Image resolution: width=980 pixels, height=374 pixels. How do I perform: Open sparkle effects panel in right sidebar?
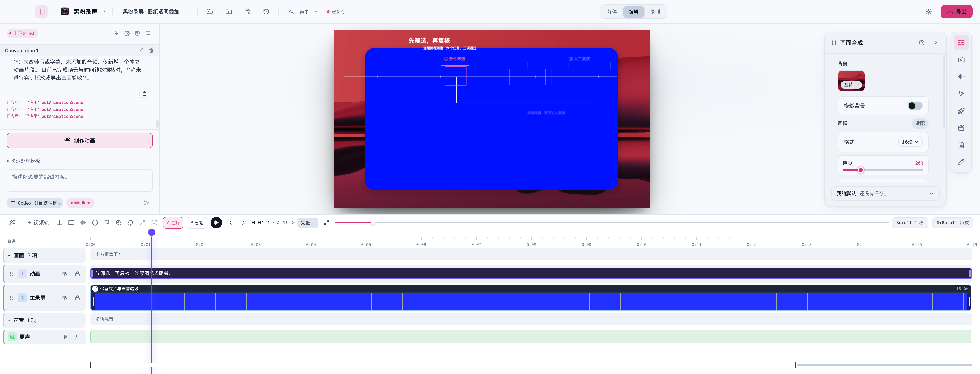tap(961, 111)
